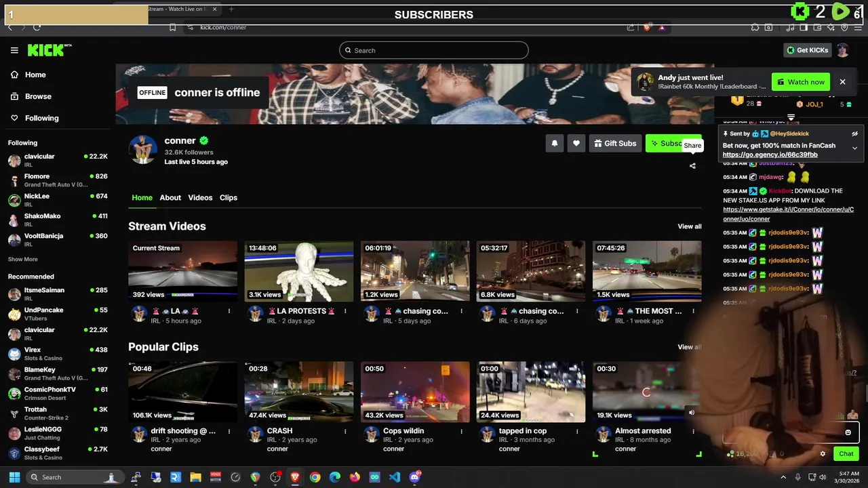Open options for Almost arrested clip
The image size is (868, 488).
pos(693,431)
